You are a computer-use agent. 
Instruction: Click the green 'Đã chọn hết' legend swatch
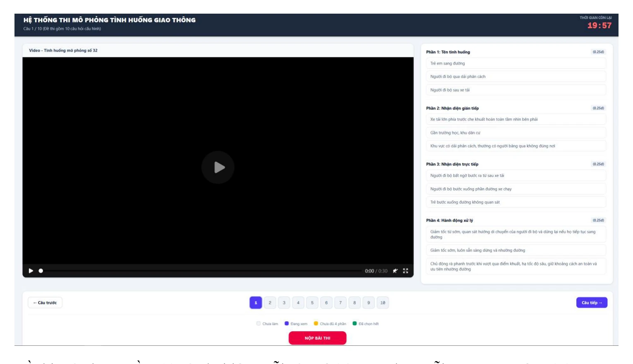pos(355,323)
